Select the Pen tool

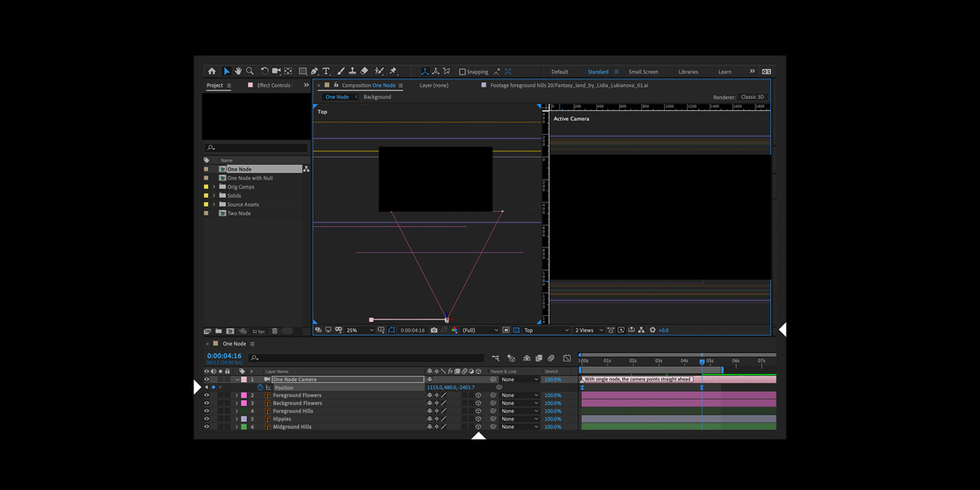[x=314, y=72]
